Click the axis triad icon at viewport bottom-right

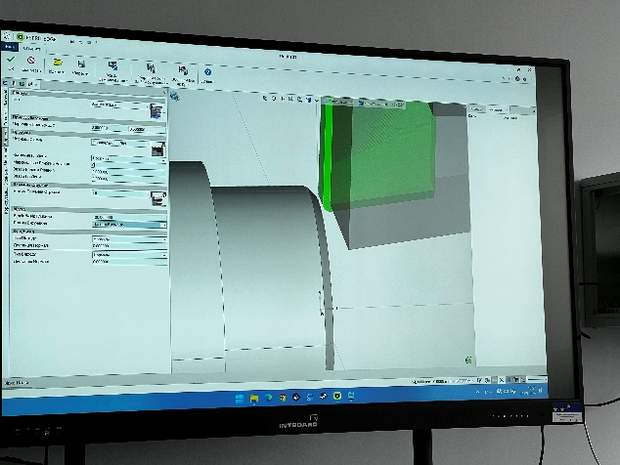tap(469, 360)
